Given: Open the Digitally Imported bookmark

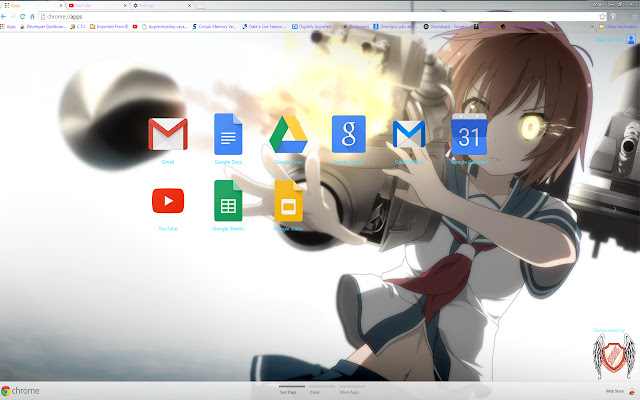Looking at the screenshot, I should tap(315, 27).
